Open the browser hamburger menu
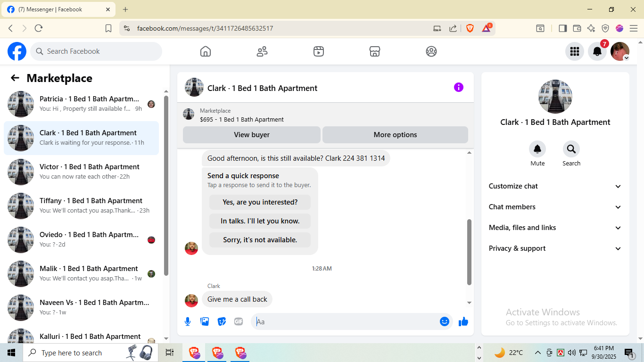This screenshot has height=362, width=644. click(634, 28)
